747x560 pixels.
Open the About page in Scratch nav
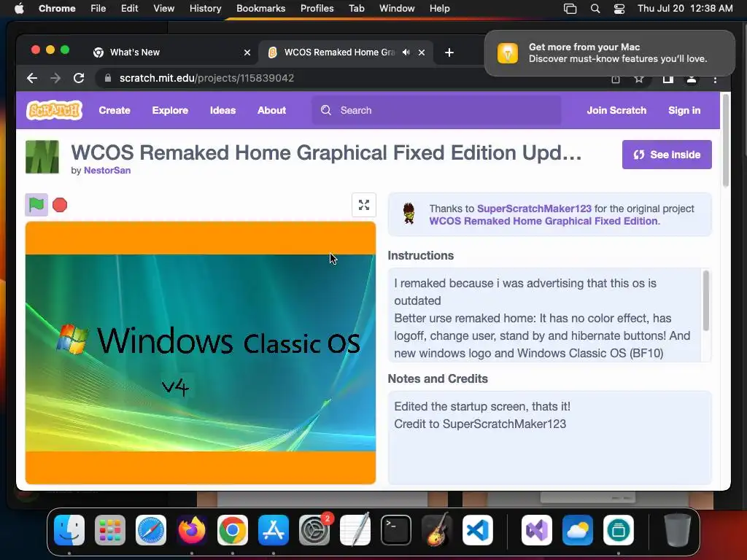(271, 110)
